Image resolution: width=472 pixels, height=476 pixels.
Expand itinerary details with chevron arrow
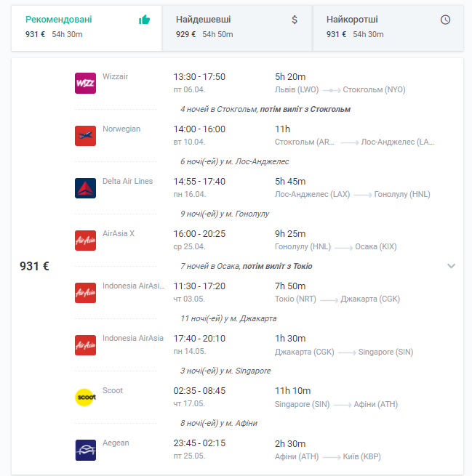pyautogui.click(x=452, y=266)
